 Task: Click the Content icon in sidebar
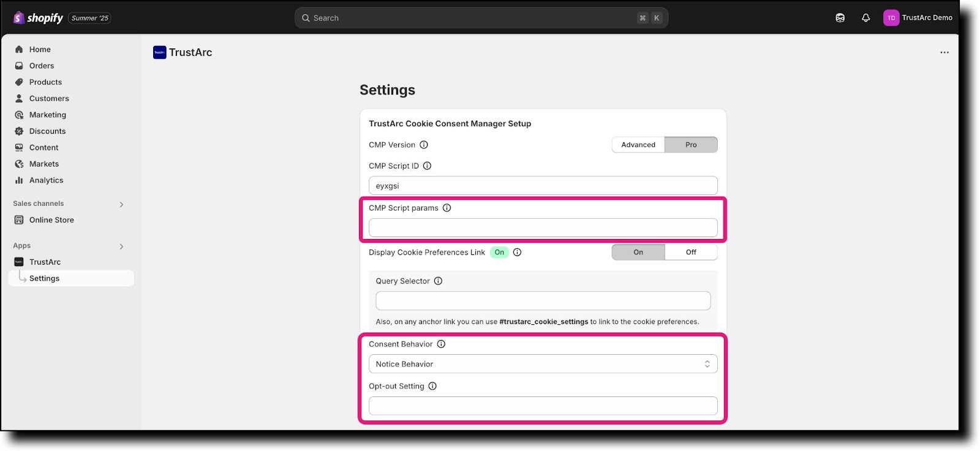click(19, 147)
